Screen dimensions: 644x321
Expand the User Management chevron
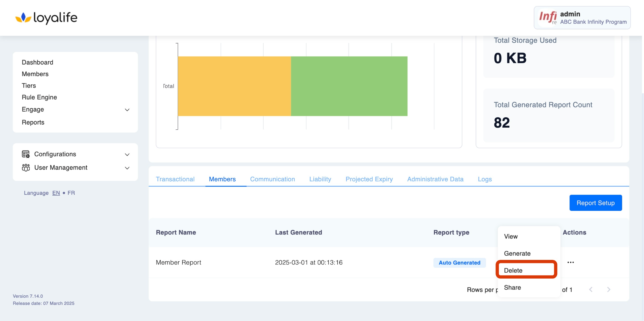click(x=127, y=168)
